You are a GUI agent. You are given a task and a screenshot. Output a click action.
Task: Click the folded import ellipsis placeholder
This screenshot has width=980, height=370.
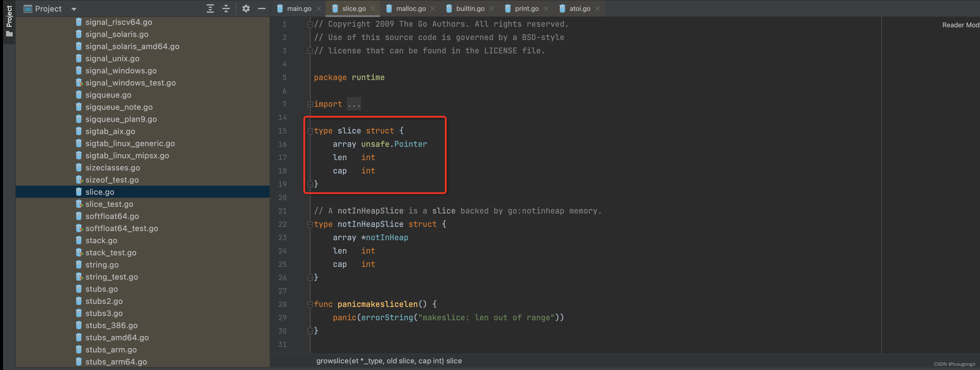[354, 104]
